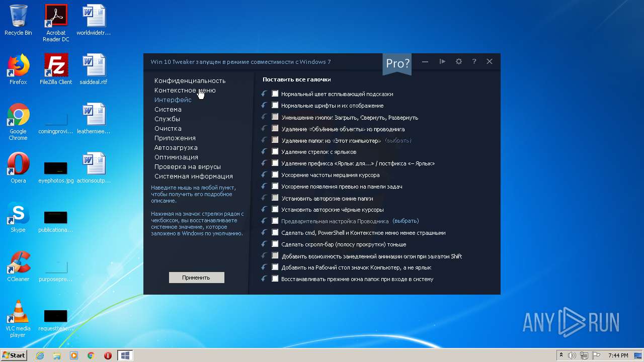Click the taskbar clock showing 7:44 PM
This screenshot has height=362, width=644.
click(618, 355)
